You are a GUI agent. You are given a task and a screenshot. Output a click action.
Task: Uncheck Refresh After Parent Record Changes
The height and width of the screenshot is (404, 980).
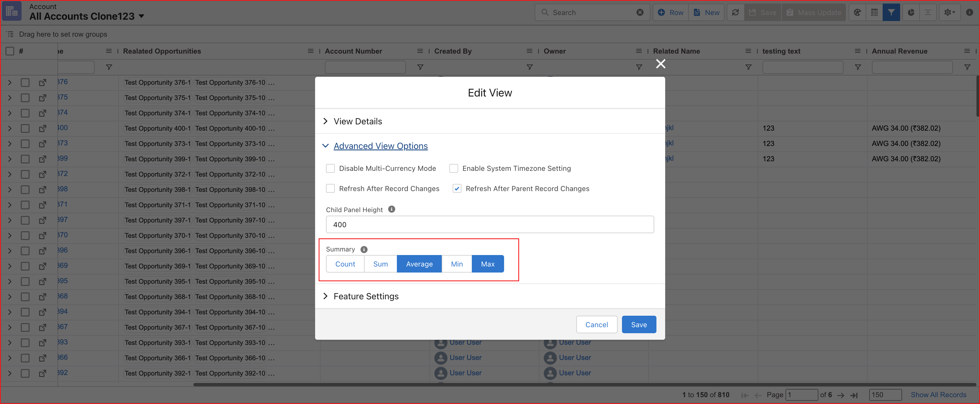click(456, 189)
